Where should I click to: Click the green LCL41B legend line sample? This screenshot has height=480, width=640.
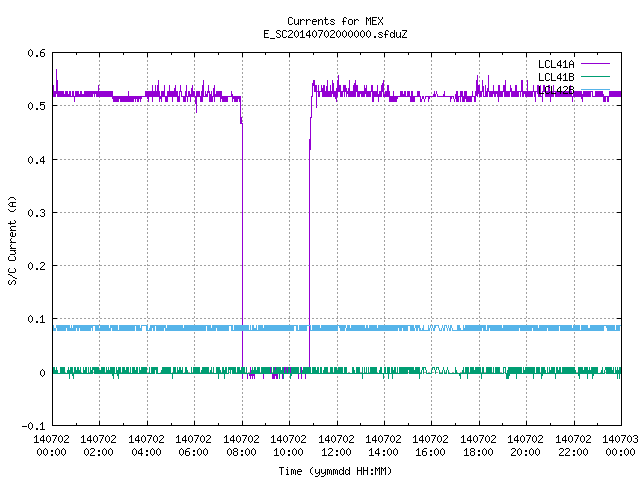click(x=595, y=76)
